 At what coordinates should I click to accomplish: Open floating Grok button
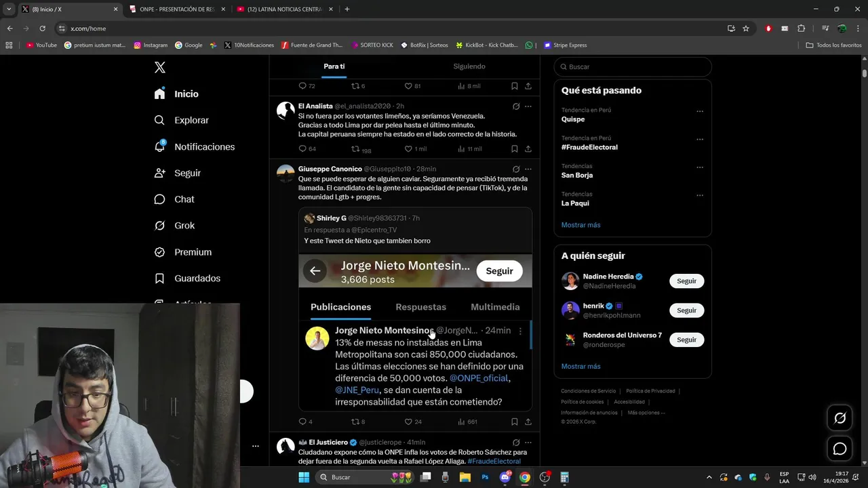coord(840,418)
